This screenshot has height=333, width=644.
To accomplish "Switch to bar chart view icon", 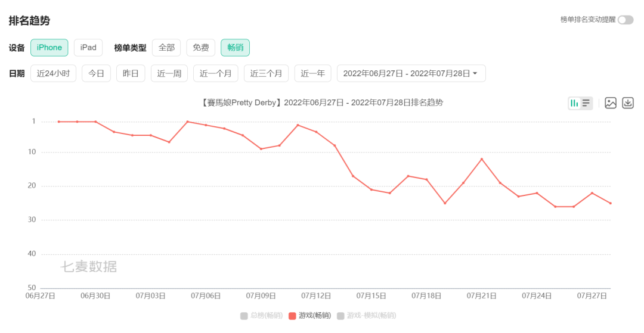I will click(575, 103).
